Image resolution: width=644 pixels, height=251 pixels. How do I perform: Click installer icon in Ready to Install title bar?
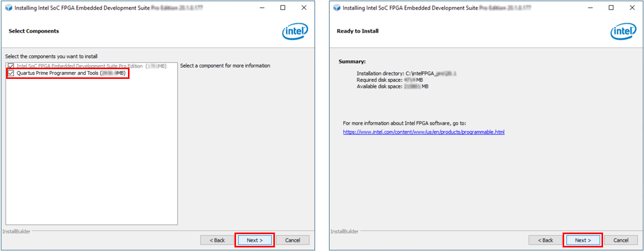tap(336, 8)
